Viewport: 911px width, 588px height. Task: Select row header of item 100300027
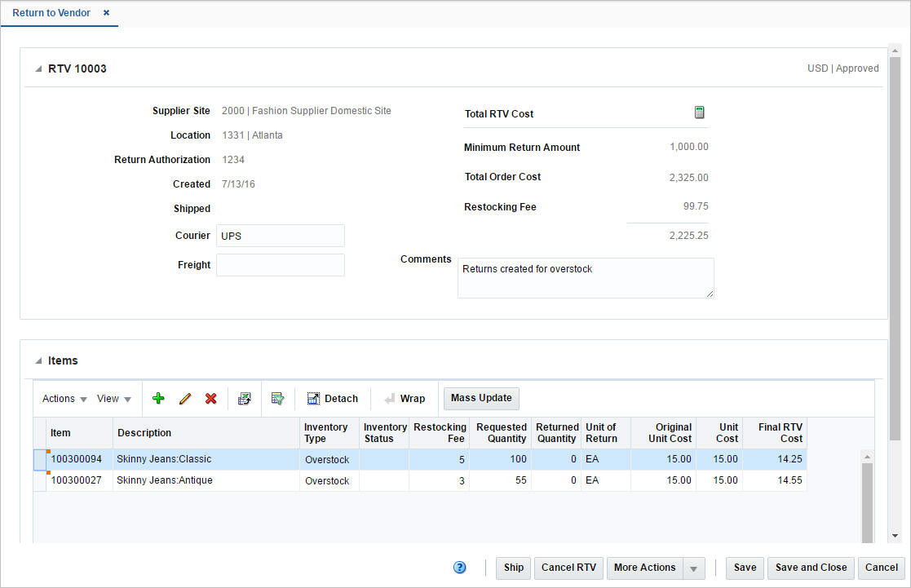[x=40, y=481]
